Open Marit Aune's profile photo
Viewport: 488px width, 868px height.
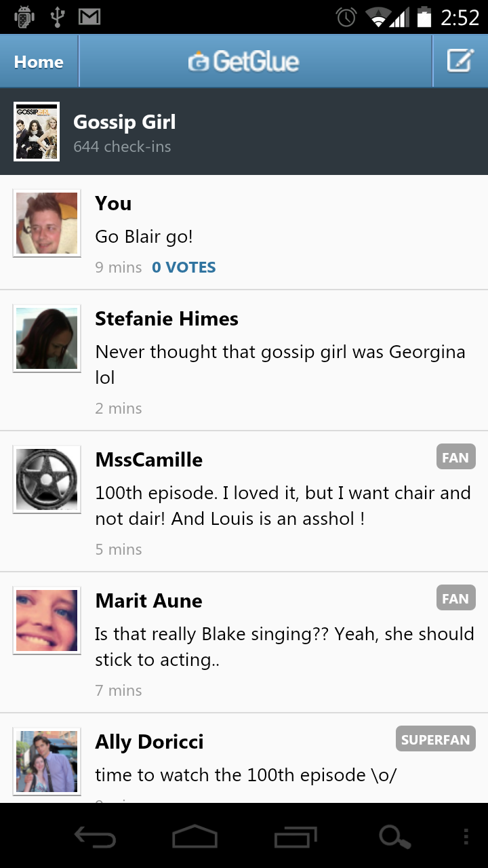(x=47, y=620)
